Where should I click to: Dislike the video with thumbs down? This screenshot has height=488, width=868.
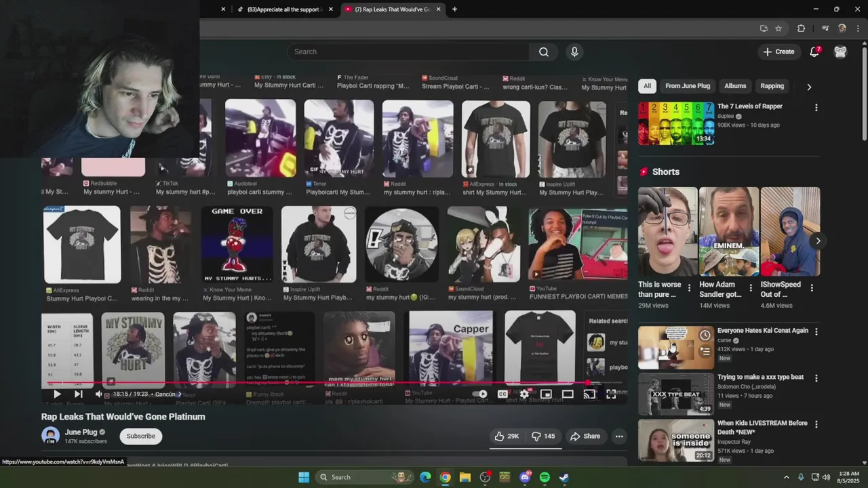(x=543, y=436)
